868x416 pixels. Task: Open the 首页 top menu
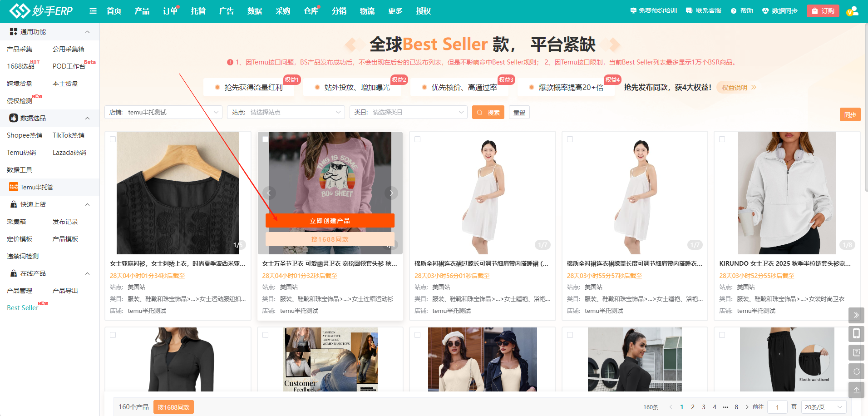114,11
